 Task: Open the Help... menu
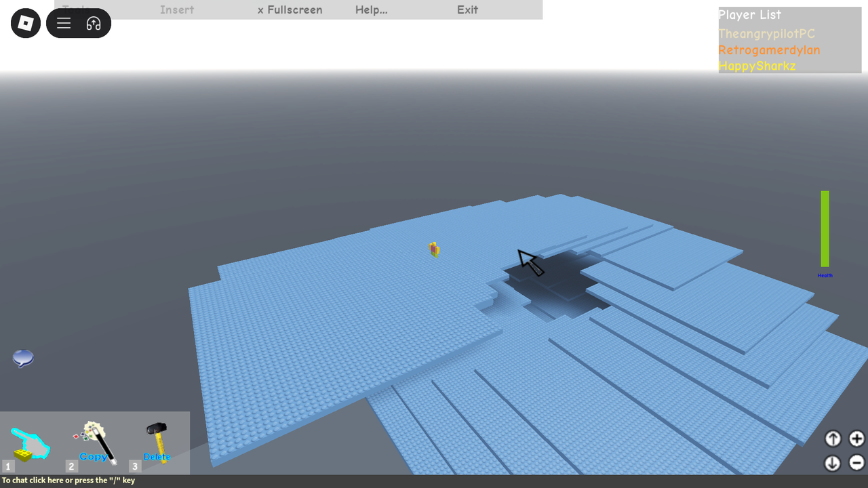pyautogui.click(x=372, y=9)
